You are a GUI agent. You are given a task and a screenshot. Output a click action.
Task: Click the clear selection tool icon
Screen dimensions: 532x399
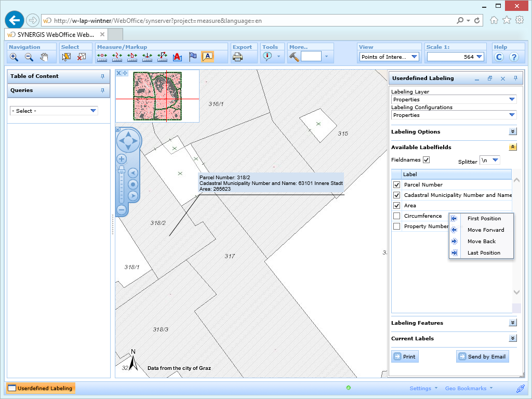(x=82, y=57)
